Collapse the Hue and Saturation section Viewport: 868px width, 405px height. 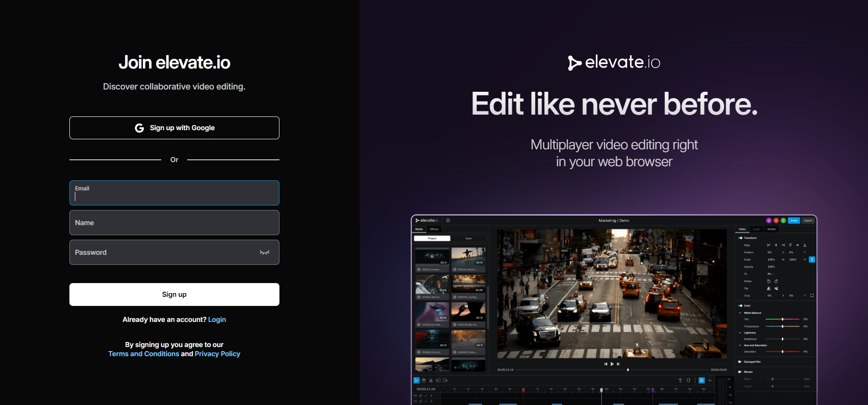tap(740, 345)
